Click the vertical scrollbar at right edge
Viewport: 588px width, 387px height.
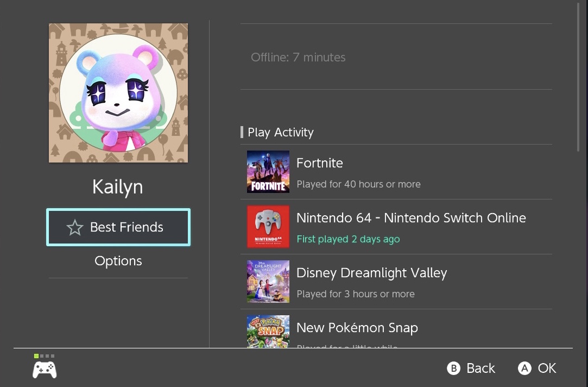[x=579, y=77]
